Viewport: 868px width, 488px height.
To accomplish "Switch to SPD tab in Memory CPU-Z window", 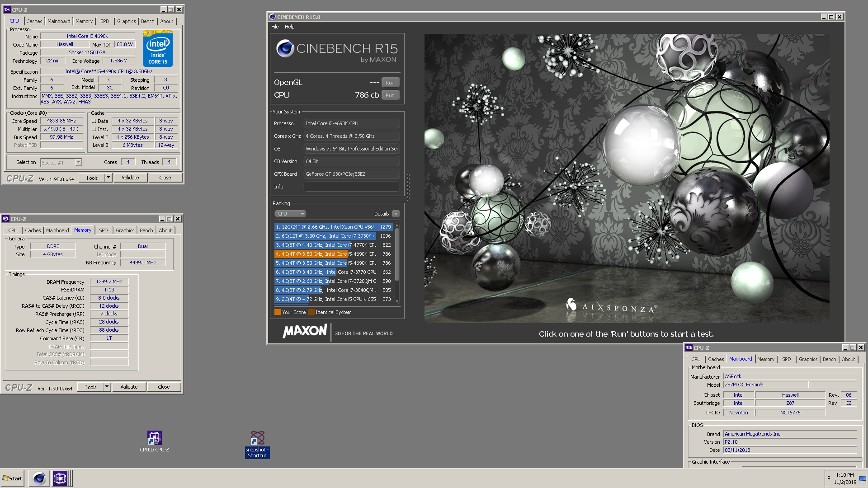I will click(x=104, y=230).
